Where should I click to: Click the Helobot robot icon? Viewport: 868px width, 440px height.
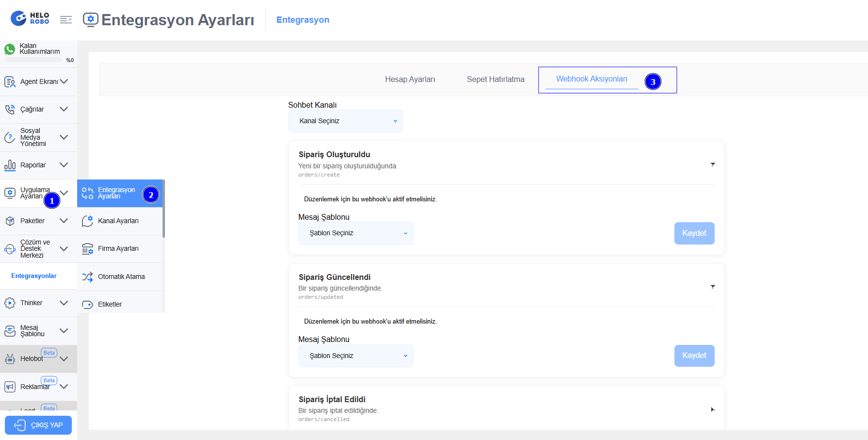pyautogui.click(x=10, y=359)
